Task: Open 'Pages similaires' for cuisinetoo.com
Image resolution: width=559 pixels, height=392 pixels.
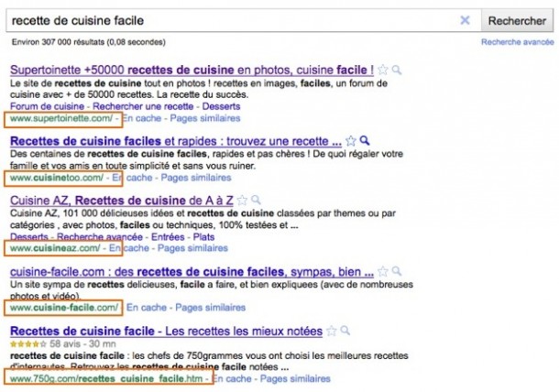Action: (x=196, y=178)
